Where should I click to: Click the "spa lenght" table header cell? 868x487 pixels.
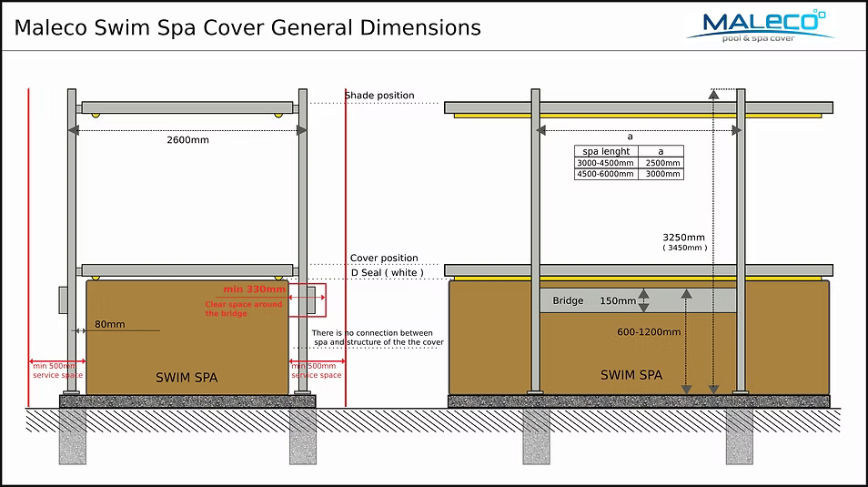(x=606, y=151)
